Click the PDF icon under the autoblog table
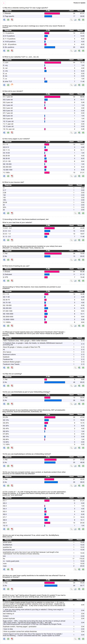Image resolution: width=87 pixels, height=644 pixels. [12, 386]
